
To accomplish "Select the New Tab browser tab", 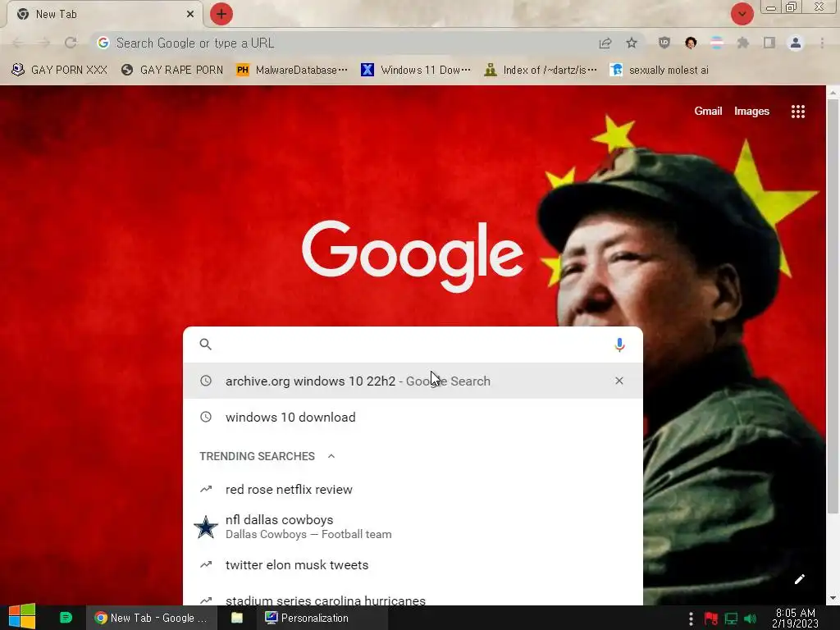I will (x=104, y=14).
